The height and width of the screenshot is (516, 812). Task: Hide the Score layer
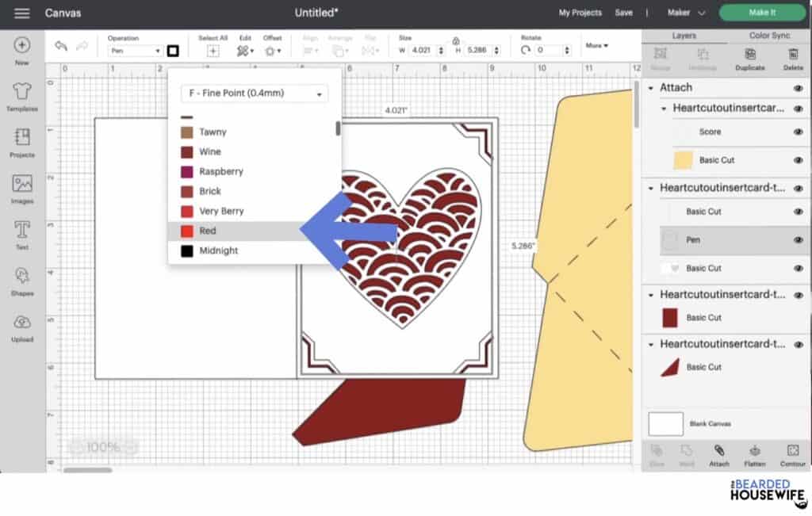(x=800, y=132)
